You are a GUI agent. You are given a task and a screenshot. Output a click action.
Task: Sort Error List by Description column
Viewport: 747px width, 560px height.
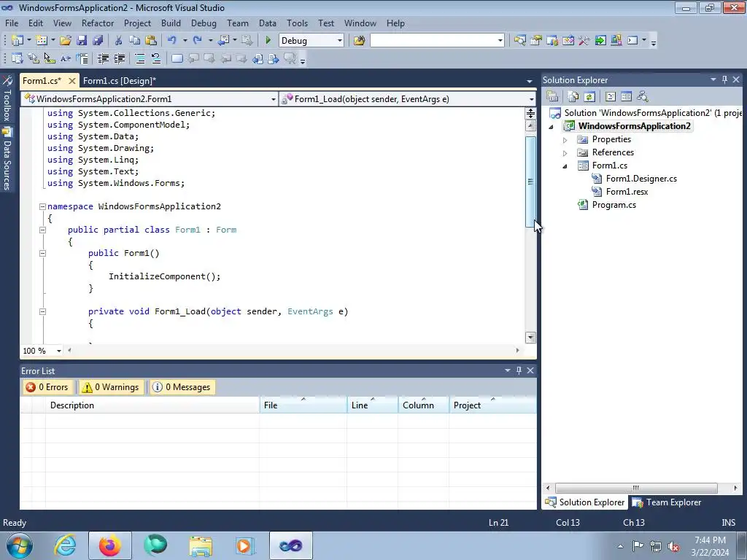152,405
